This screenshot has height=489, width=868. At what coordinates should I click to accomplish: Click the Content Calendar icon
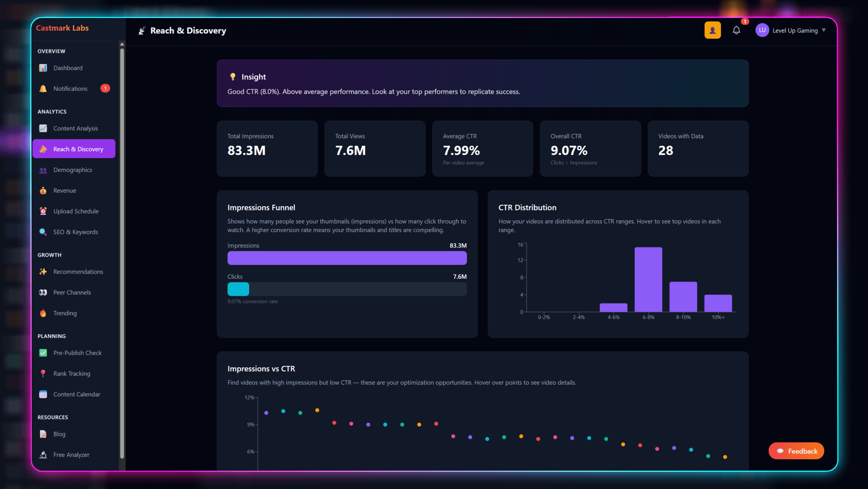click(x=43, y=394)
